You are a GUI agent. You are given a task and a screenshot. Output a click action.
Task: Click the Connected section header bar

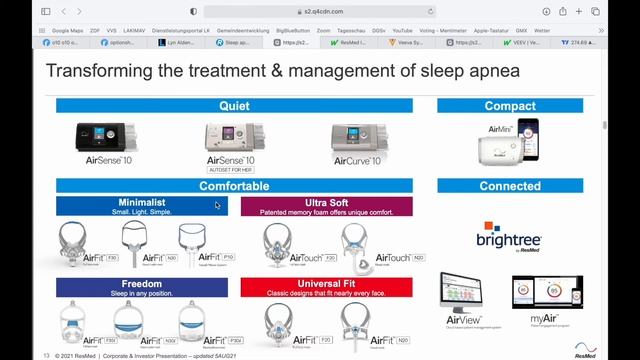(510, 186)
